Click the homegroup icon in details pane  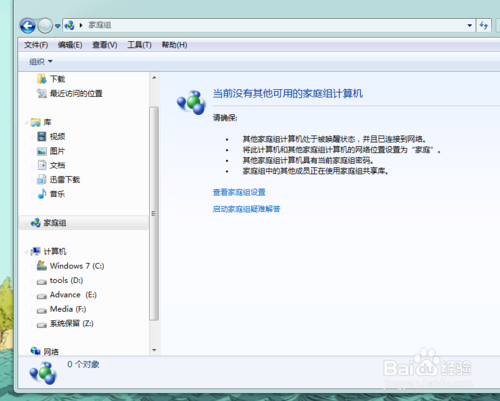click(x=43, y=373)
